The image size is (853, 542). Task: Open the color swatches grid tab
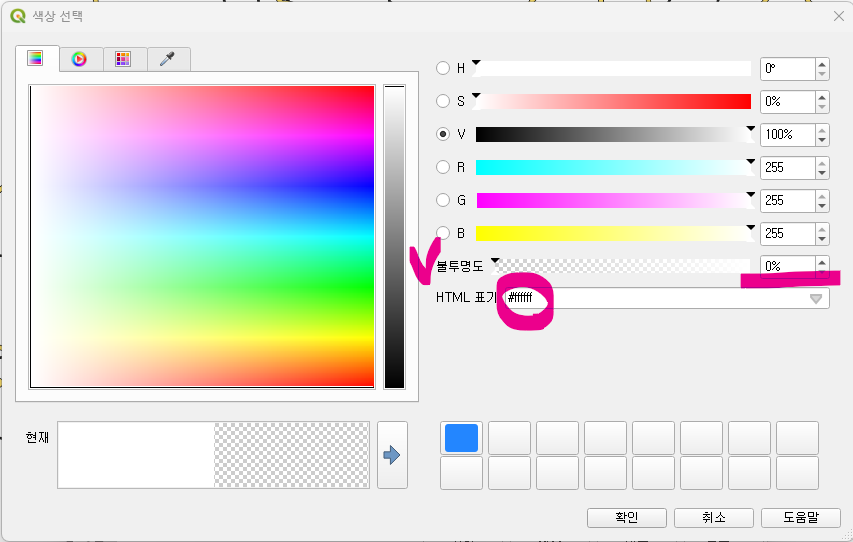[x=123, y=59]
